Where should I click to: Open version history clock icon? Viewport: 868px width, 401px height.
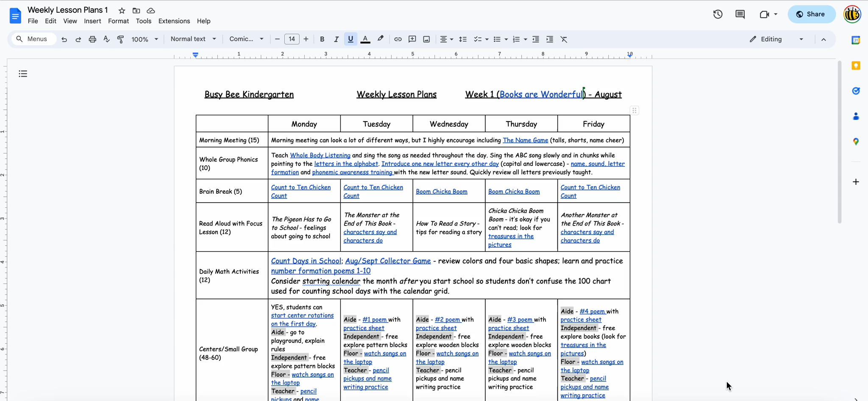718,14
